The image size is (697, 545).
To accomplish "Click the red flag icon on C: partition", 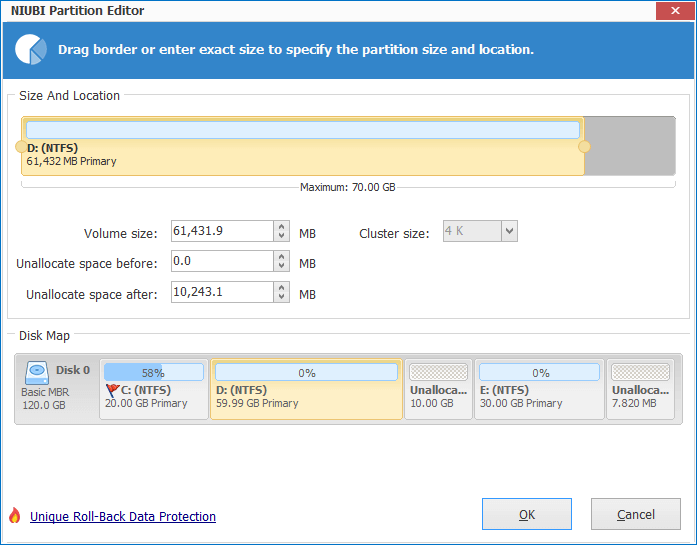I will [112, 390].
